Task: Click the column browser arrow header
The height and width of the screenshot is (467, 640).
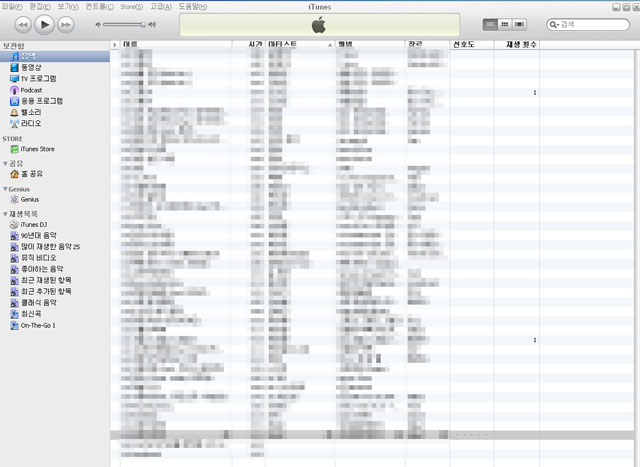Action: [115, 44]
